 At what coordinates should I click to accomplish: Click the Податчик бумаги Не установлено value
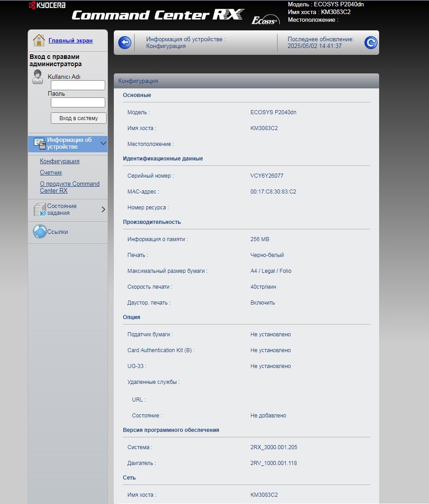click(270, 334)
